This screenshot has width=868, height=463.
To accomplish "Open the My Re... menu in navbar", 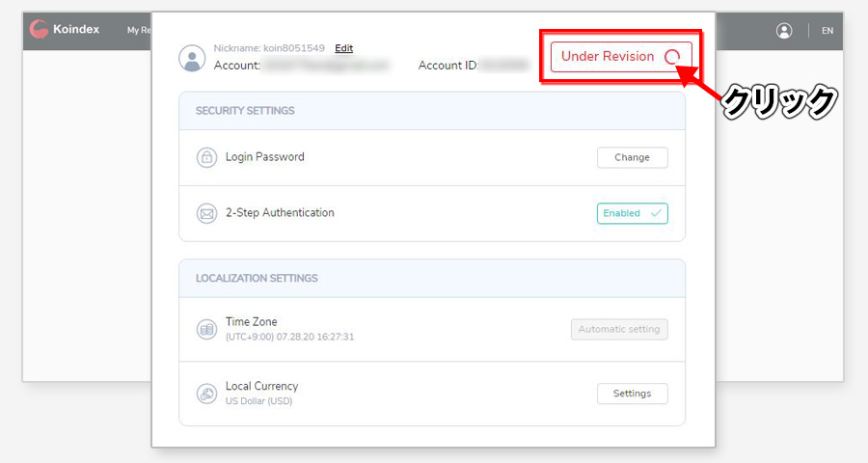I will (x=139, y=31).
